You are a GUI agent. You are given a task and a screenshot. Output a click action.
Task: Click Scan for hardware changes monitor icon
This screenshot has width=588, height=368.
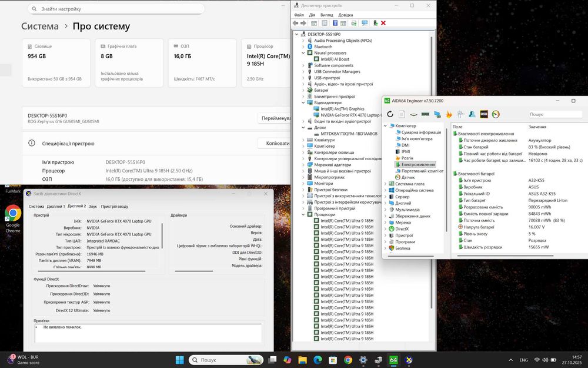[365, 23]
